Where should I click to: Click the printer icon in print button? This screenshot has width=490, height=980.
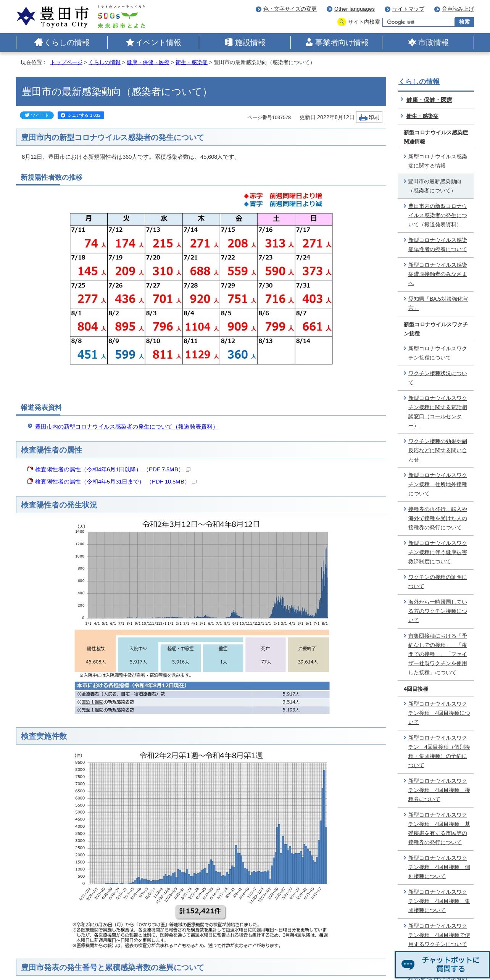[363, 118]
